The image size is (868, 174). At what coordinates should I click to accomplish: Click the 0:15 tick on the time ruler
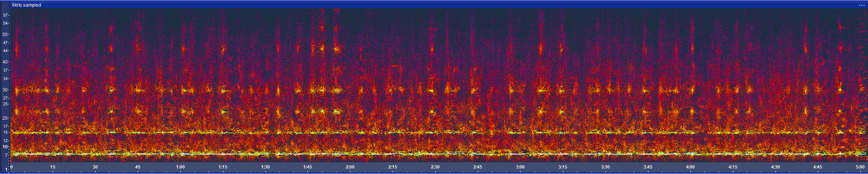coord(53,167)
